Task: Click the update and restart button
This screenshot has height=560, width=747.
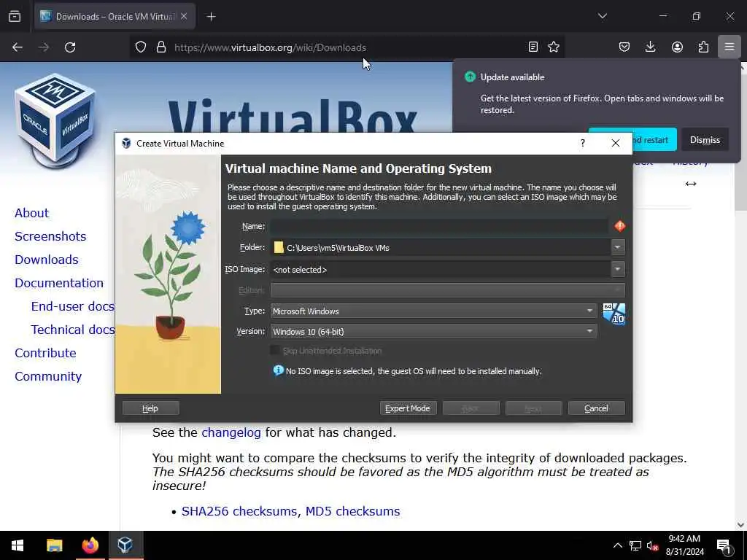Action: (x=654, y=139)
